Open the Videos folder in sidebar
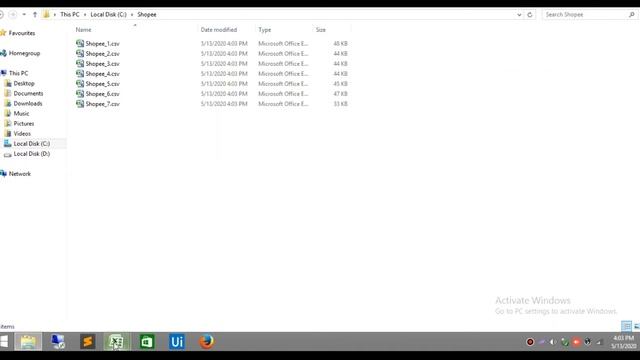The width and height of the screenshot is (640, 360). point(22,133)
